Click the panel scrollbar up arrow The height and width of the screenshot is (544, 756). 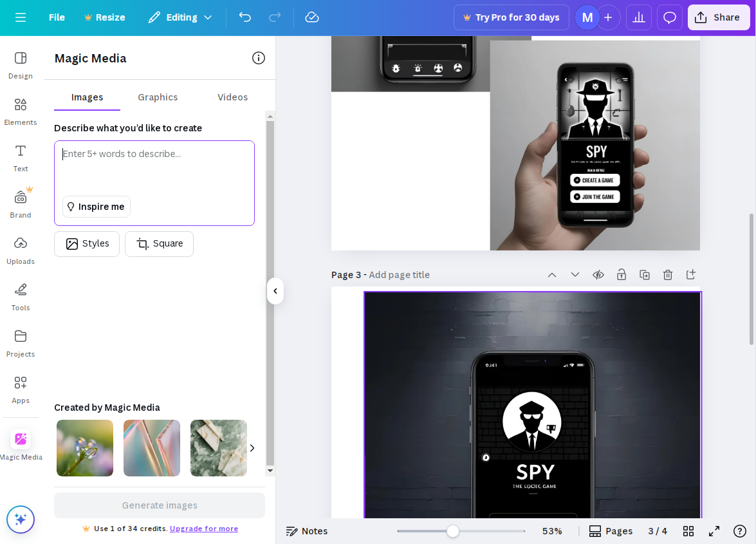pyautogui.click(x=270, y=117)
